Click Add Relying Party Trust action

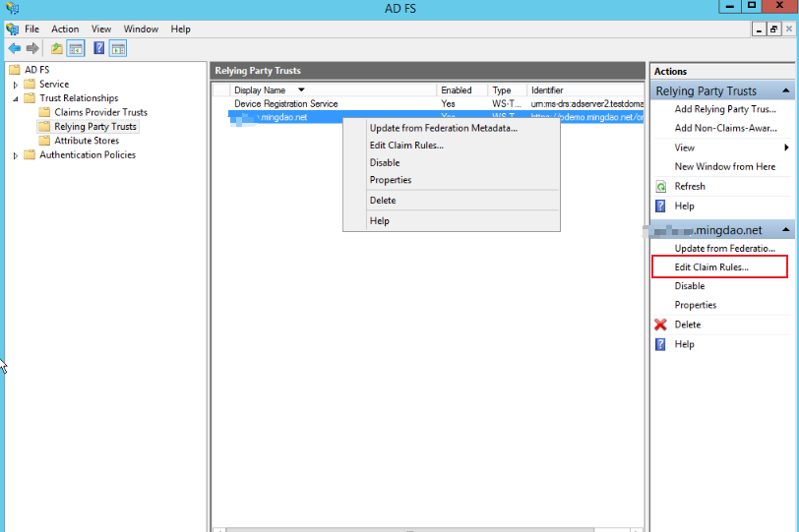coord(725,109)
